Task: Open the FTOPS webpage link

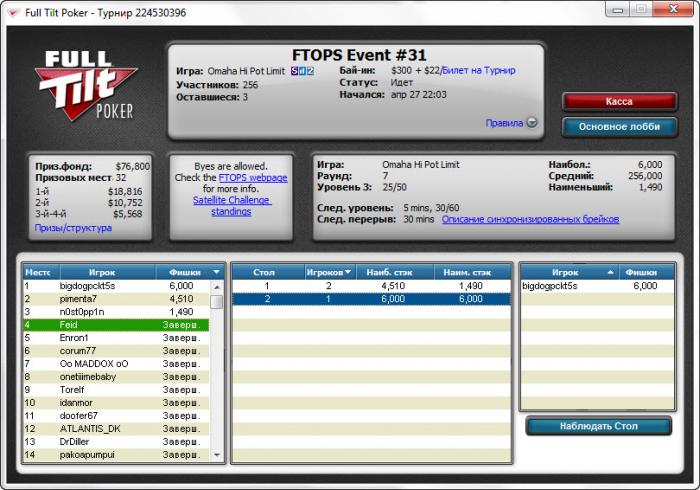Action: tap(253, 178)
